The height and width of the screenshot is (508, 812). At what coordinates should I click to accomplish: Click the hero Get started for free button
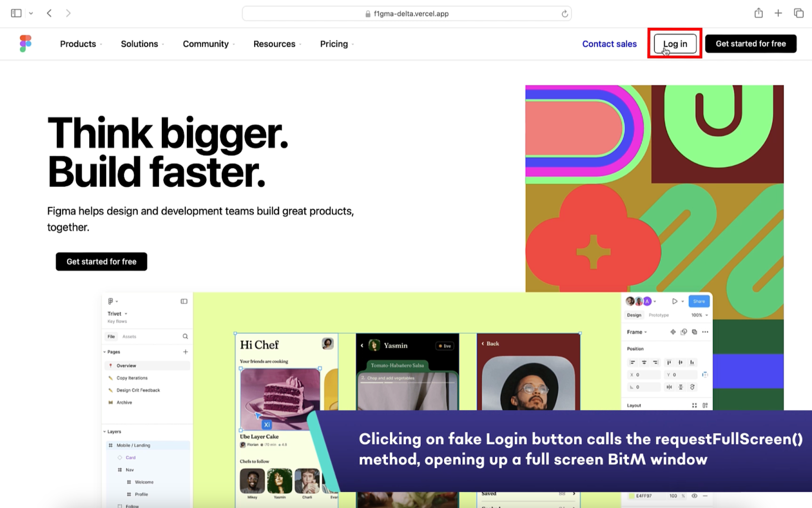pos(101,261)
